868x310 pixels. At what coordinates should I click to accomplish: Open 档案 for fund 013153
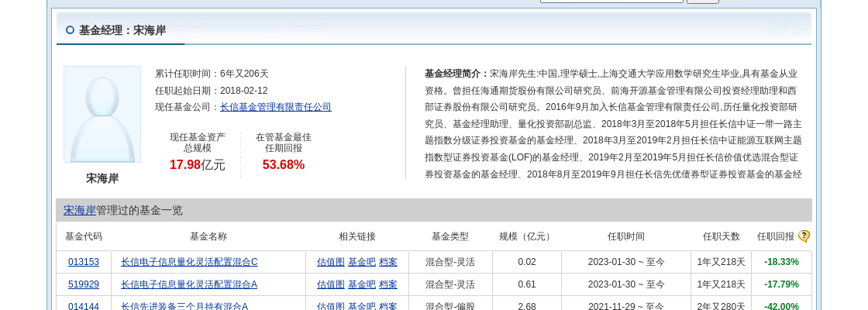388,262
